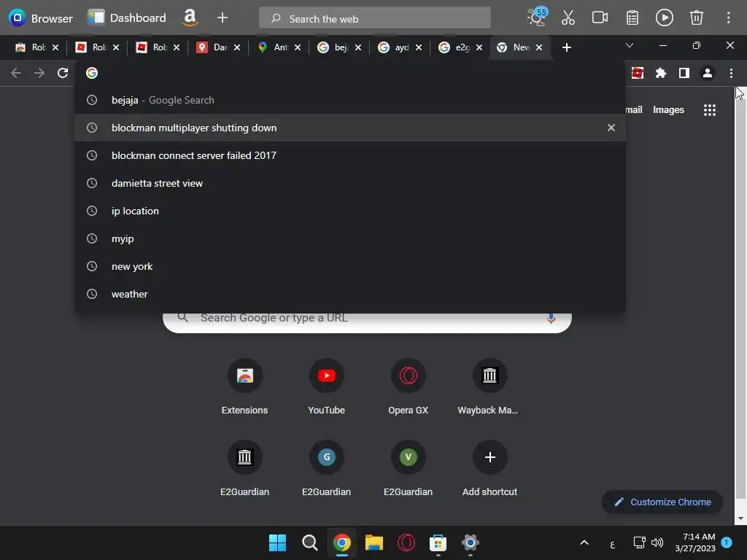Open the clock and date 7:14 AM
Image resolution: width=747 pixels, height=560 pixels.
[695, 542]
